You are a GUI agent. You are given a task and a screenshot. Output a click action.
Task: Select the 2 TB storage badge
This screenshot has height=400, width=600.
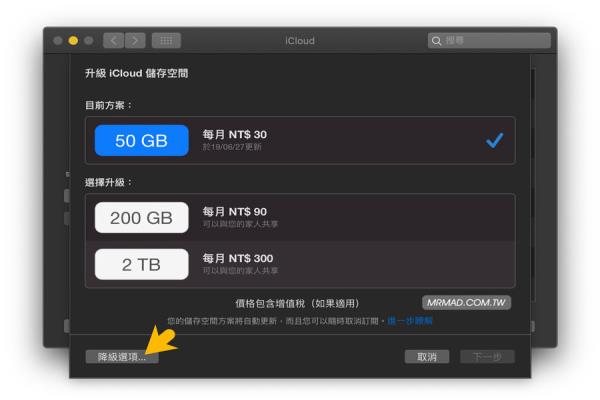pos(142,264)
